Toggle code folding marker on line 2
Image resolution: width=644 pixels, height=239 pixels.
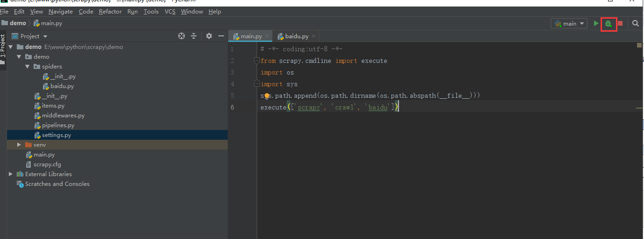256,61
